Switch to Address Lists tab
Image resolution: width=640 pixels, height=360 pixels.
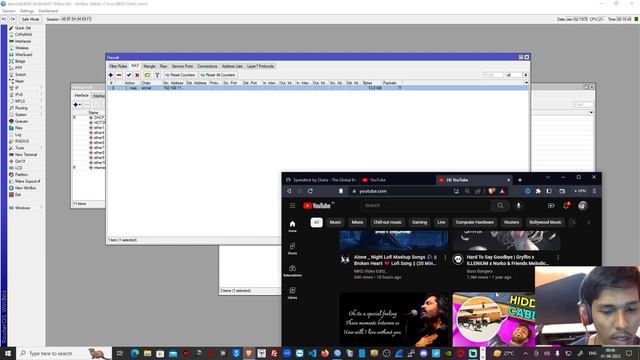click(232, 66)
